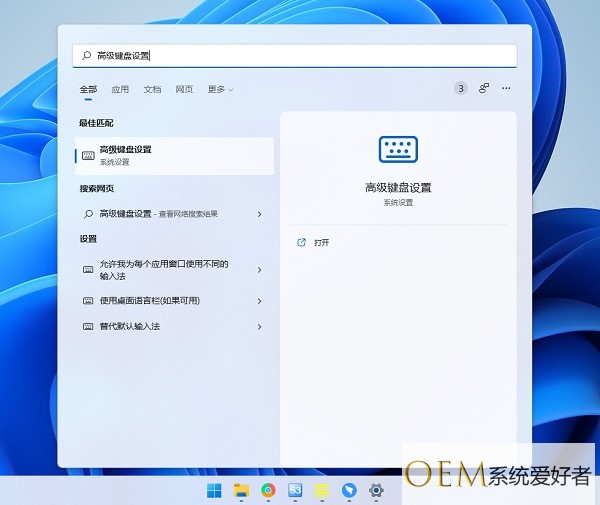
Task: Click the rewards badge showing 3
Action: (x=460, y=88)
